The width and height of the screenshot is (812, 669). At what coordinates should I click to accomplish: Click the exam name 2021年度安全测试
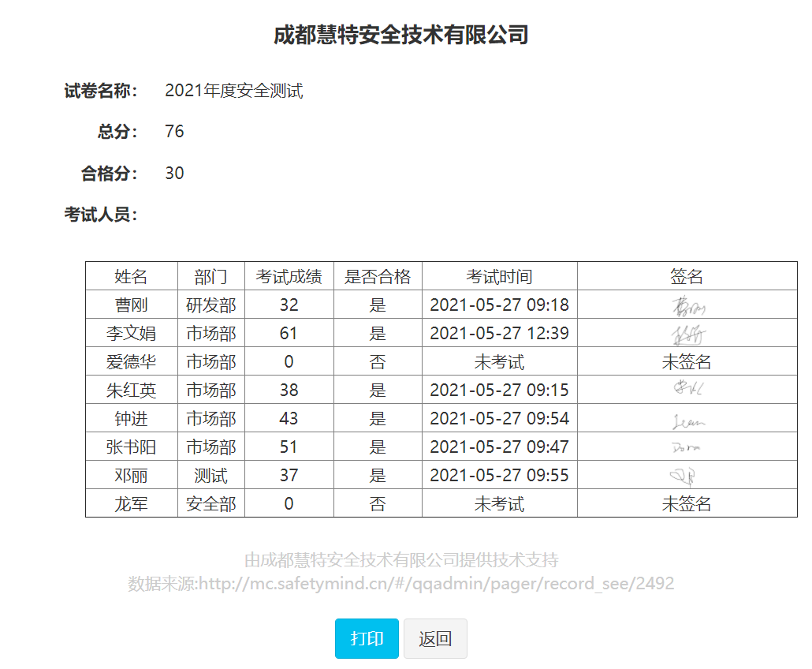[234, 91]
